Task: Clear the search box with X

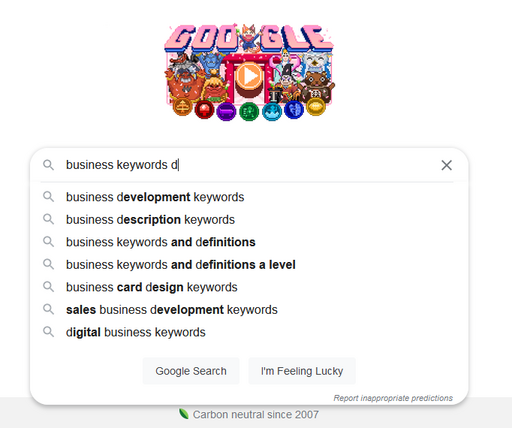Action: click(446, 165)
